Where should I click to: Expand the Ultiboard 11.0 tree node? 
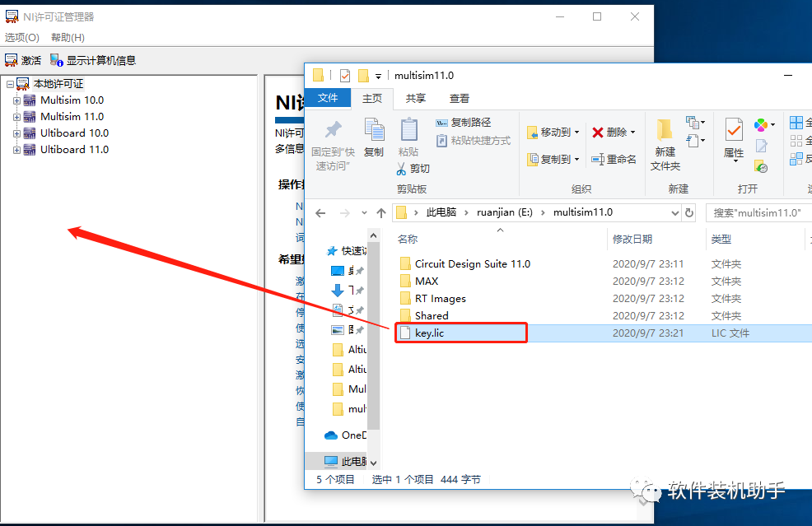coord(16,150)
